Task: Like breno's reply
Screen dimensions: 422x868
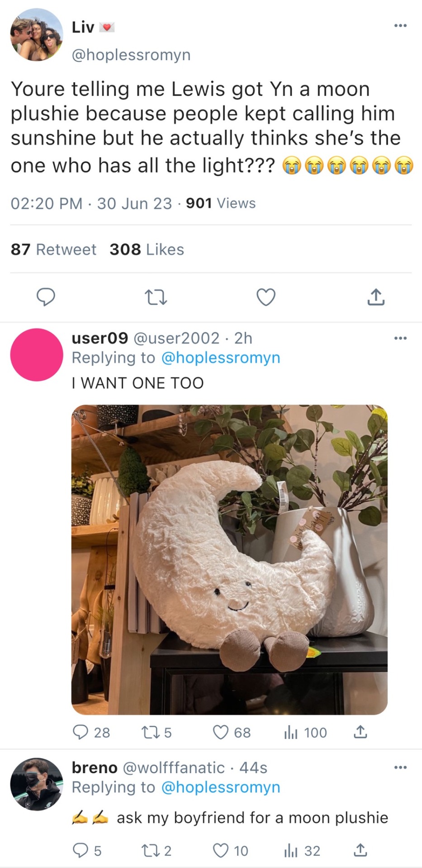Action: pos(221,850)
